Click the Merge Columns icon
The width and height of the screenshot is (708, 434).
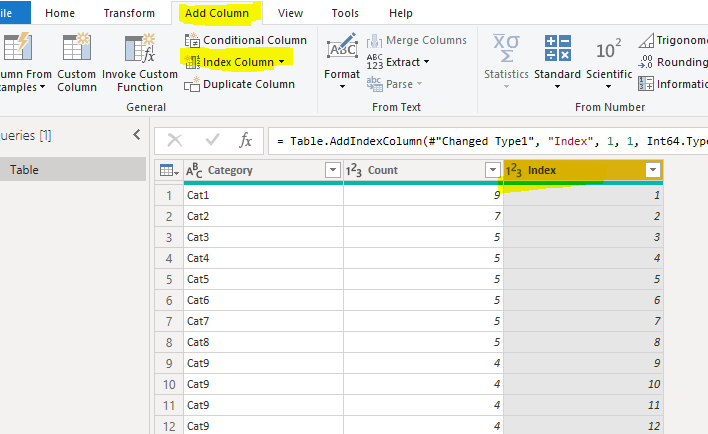click(x=374, y=41)
